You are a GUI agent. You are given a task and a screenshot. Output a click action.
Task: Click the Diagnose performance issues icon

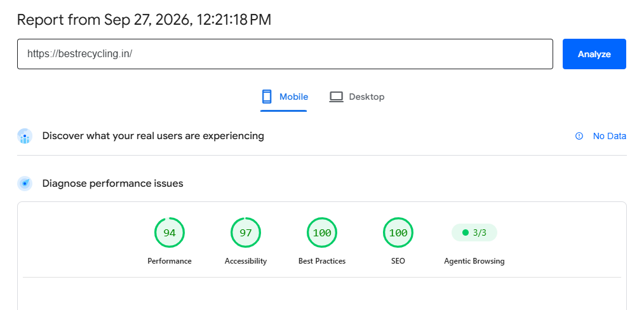pos(25,184)
